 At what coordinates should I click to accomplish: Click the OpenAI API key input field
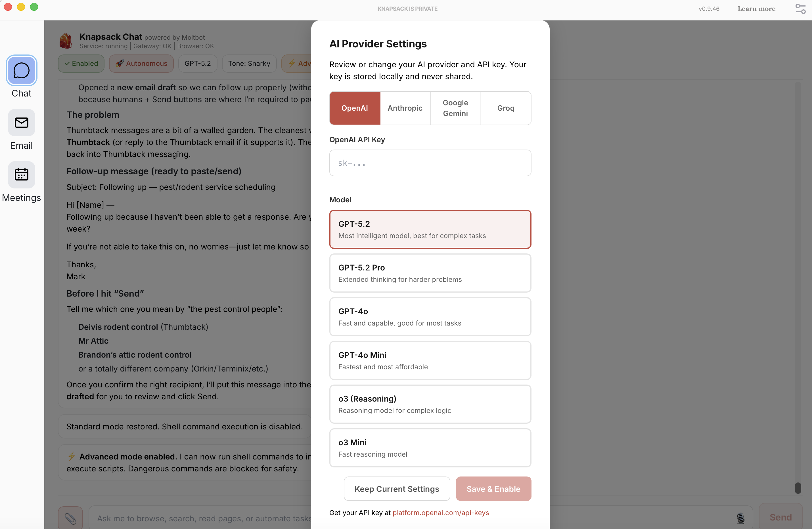click(430, 163)
